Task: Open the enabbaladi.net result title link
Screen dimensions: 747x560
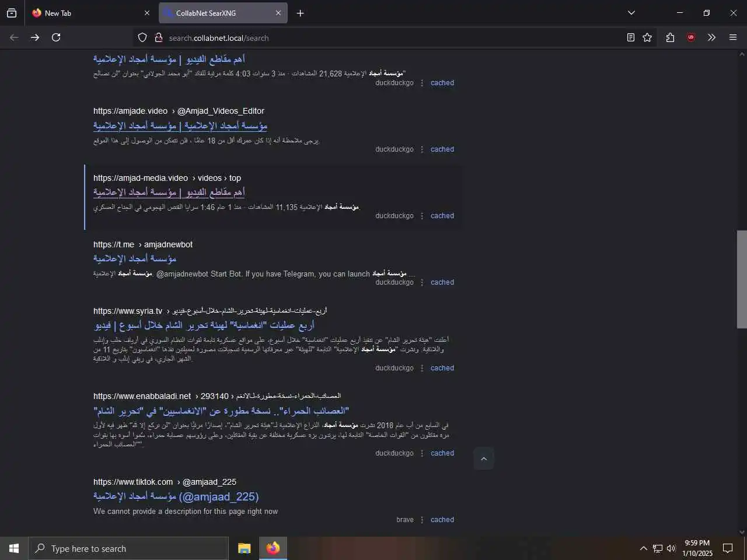Action: click(x=221, y=411)
